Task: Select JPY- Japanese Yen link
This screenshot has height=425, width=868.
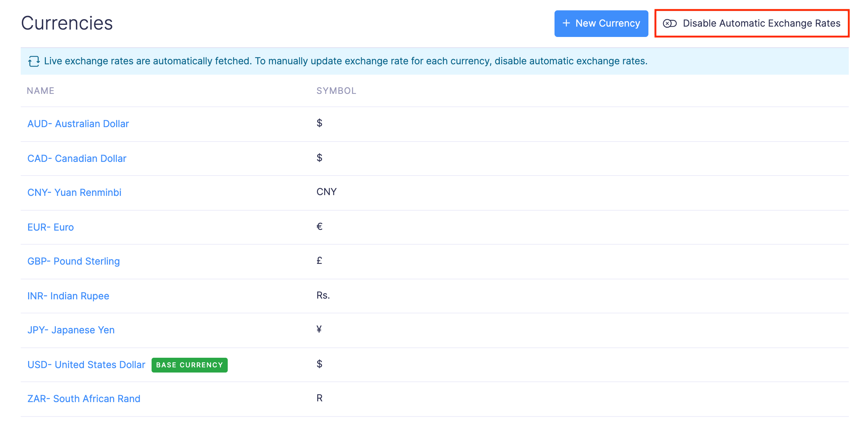Action: click(x=71, y=330)
